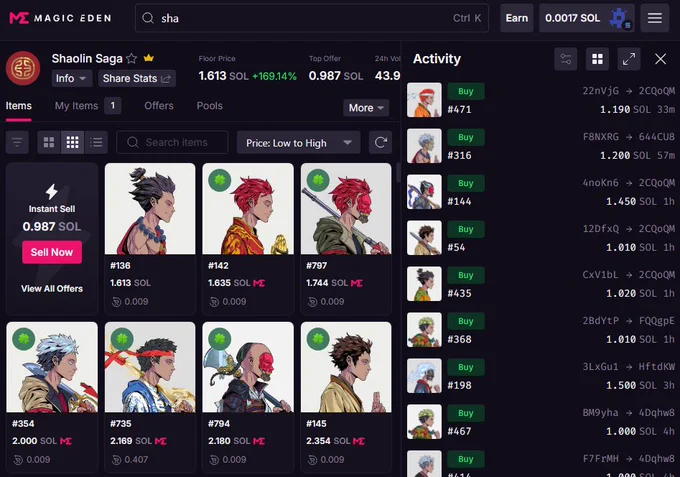Click the #368 activity item label

click(459, 339)
